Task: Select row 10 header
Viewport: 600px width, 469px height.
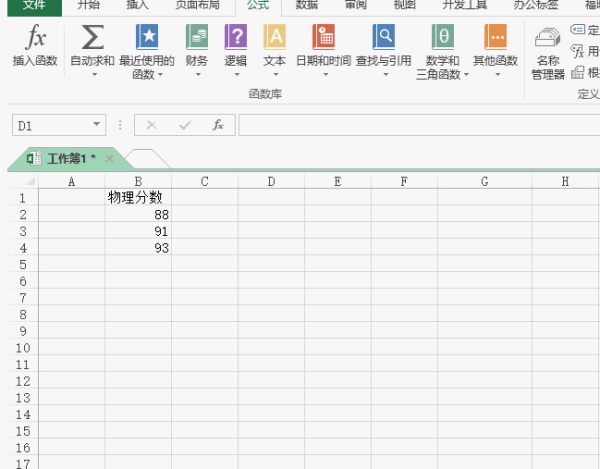Action: (23, 348)
